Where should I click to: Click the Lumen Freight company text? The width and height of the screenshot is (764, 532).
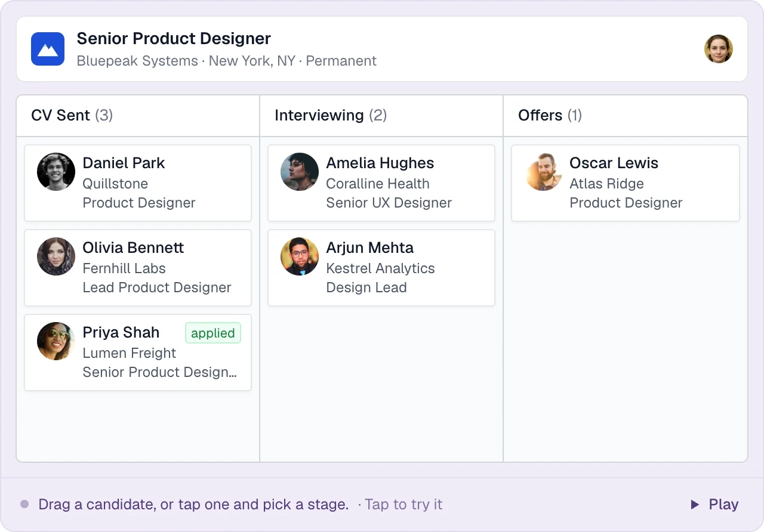click(130, 353)
